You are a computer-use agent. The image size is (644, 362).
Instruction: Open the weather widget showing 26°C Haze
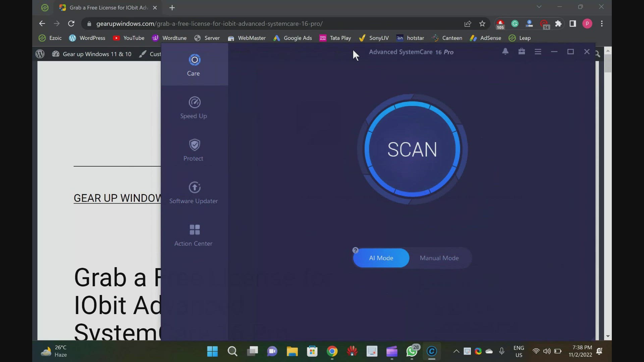(54, 351)
